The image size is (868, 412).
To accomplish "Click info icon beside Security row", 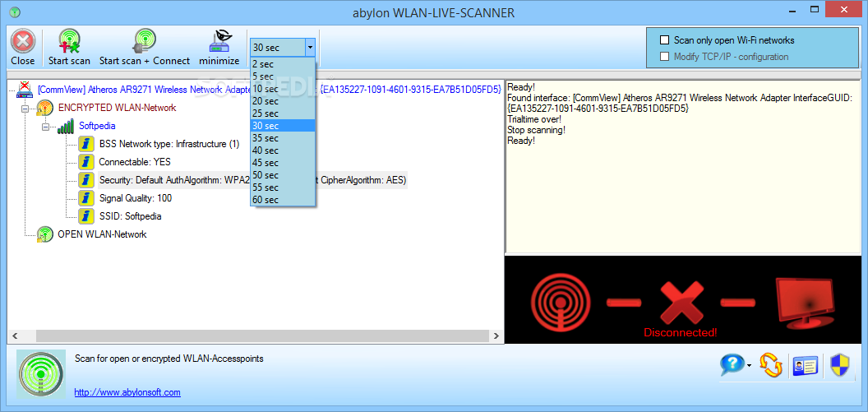I will [x=85, y=180].
